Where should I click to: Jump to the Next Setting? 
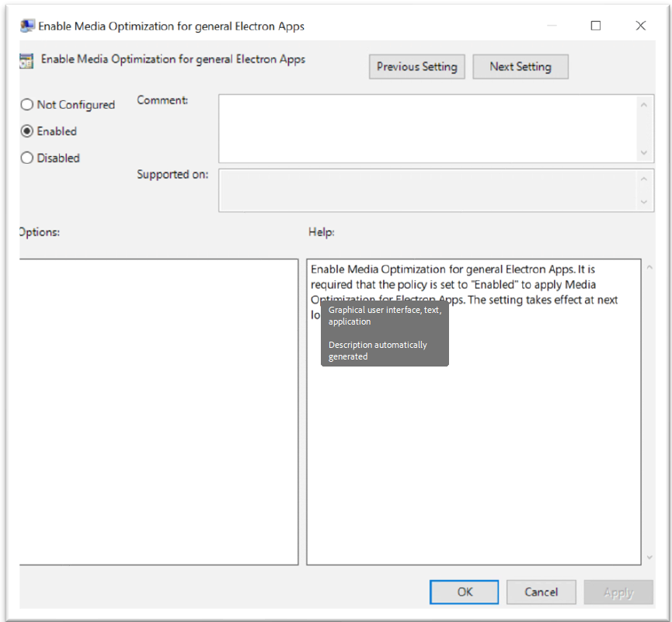click(521, 67)
